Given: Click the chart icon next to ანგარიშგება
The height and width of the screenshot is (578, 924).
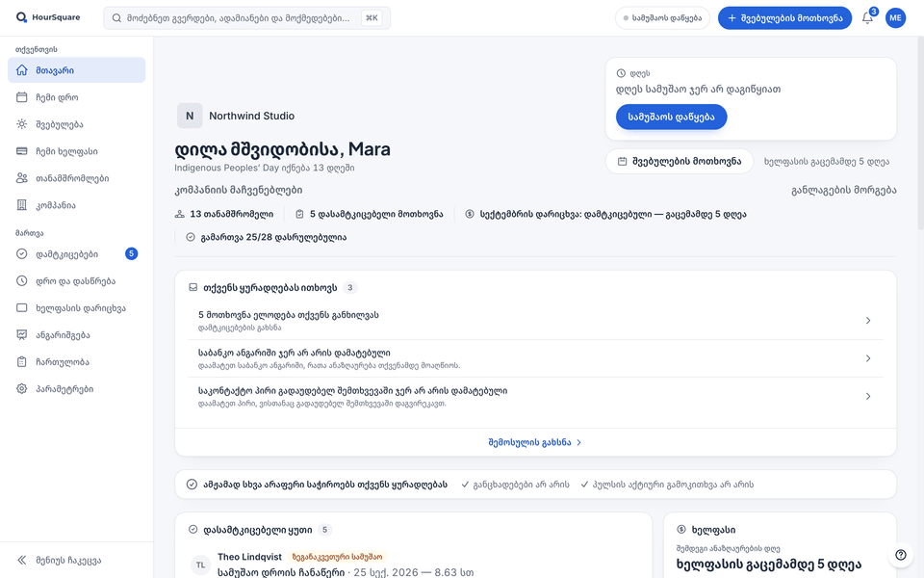Looking at the screenshot, I should click(22, 334).
